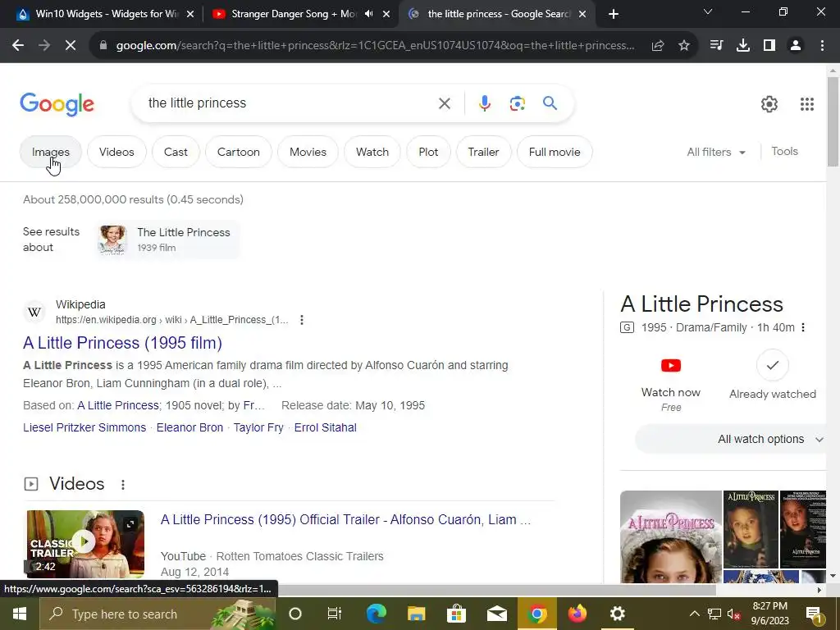840x630 pixels.
Task: Click inside the Google search text box
Action: point(290,103)
